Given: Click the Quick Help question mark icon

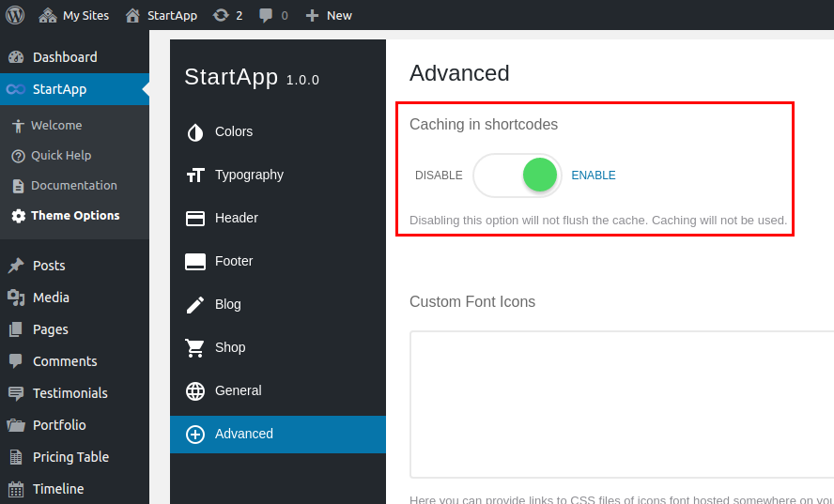Looking at the screenshot, I should [18, 156].
